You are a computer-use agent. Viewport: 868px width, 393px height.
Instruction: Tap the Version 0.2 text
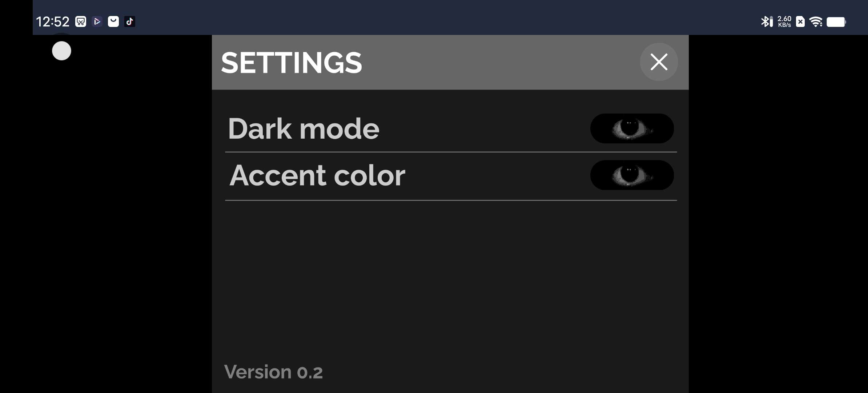[273, 372]
